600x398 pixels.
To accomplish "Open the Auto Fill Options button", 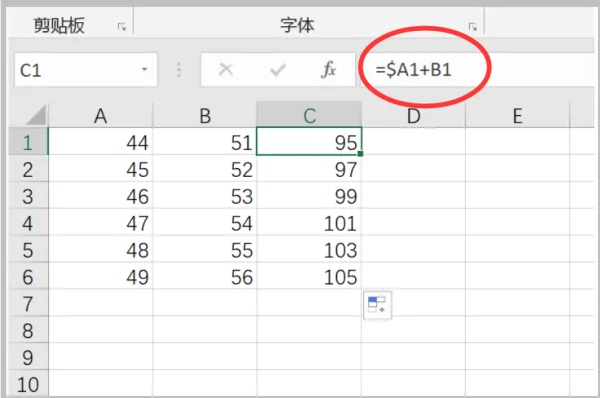I will pos(377,305).
